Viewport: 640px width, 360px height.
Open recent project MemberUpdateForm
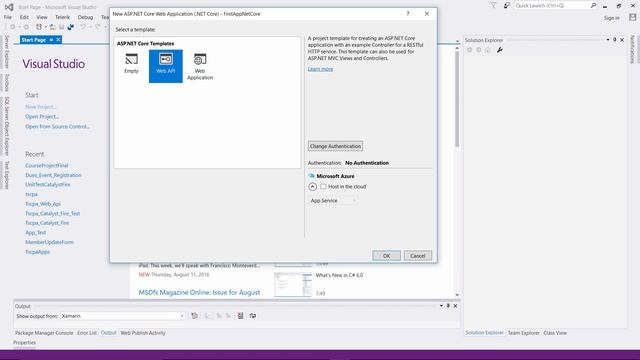[49, 242]
